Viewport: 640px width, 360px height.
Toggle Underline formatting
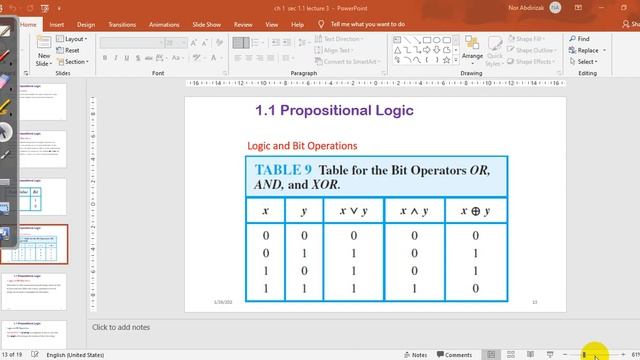[127, 58]
